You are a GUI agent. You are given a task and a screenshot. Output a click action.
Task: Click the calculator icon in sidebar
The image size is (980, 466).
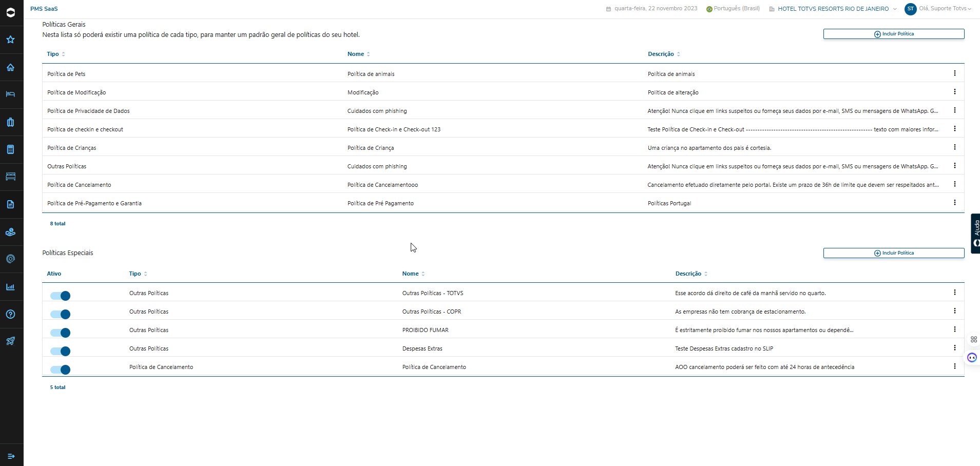pyautogui.click(x=10, y=149)
